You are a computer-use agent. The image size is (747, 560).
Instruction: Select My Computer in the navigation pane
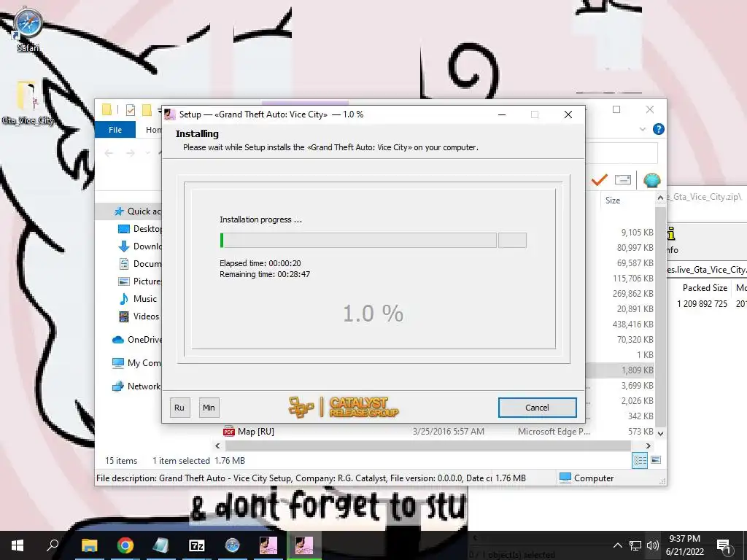(137, 363)
